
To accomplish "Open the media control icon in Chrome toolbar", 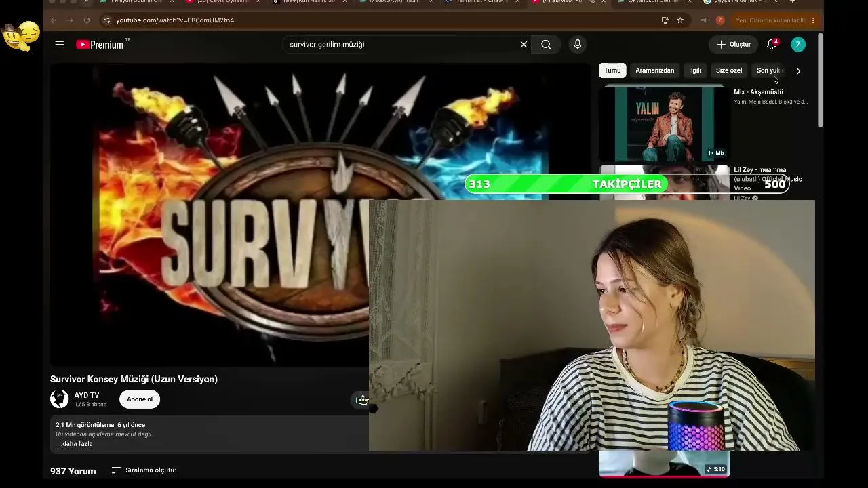I will point(703,20).
